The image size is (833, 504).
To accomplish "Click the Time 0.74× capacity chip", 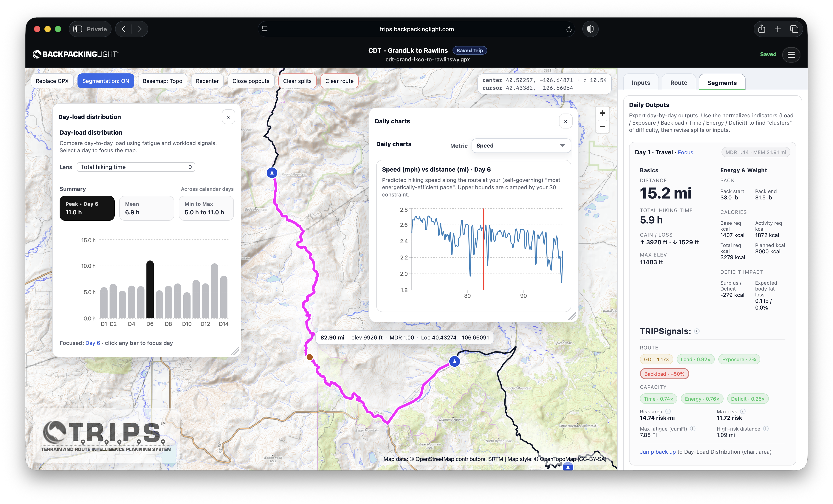I will click(658, 399).
